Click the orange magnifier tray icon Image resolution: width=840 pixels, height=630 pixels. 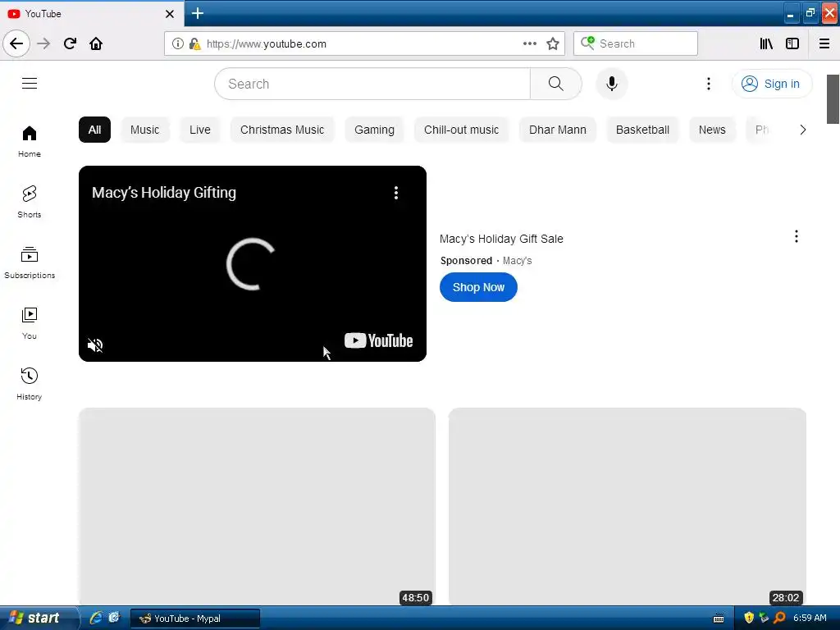coord(779,618)
